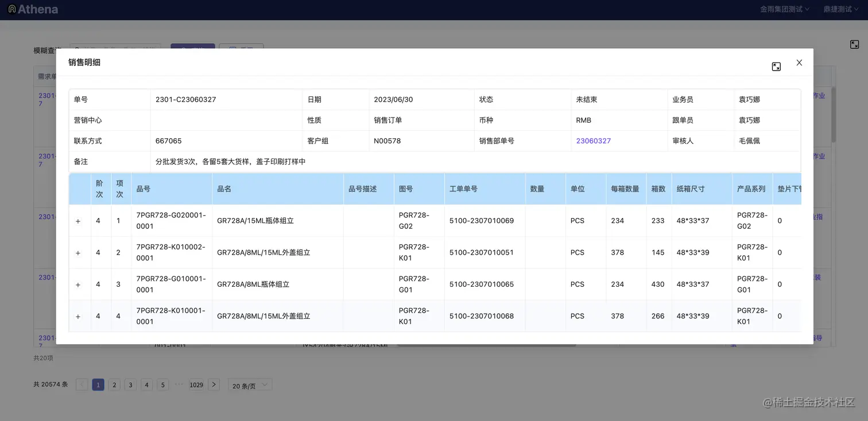Click the 审核人 value 毛佩佩

pyautogui.click(x=749, y=141)
